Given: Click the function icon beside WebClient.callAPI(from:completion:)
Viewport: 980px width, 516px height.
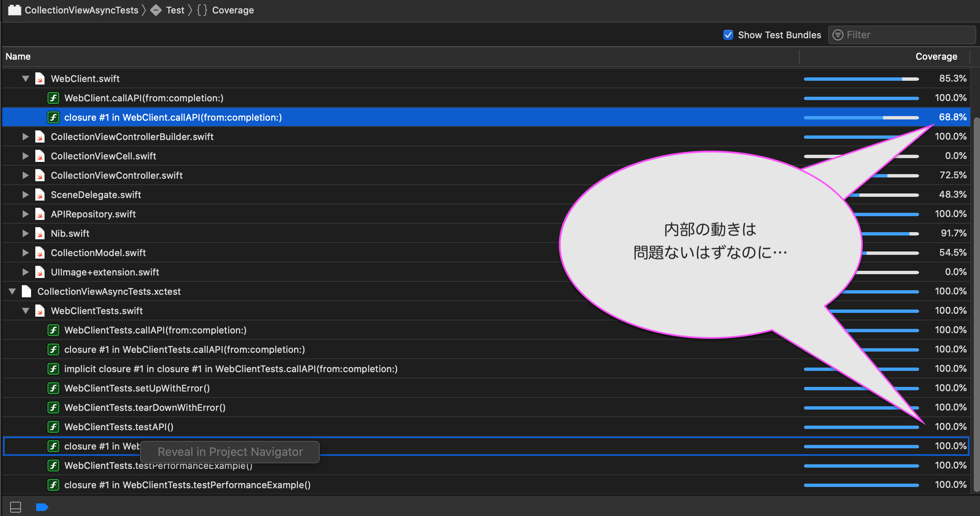Looking at the screenshot, I should [53, 98].
